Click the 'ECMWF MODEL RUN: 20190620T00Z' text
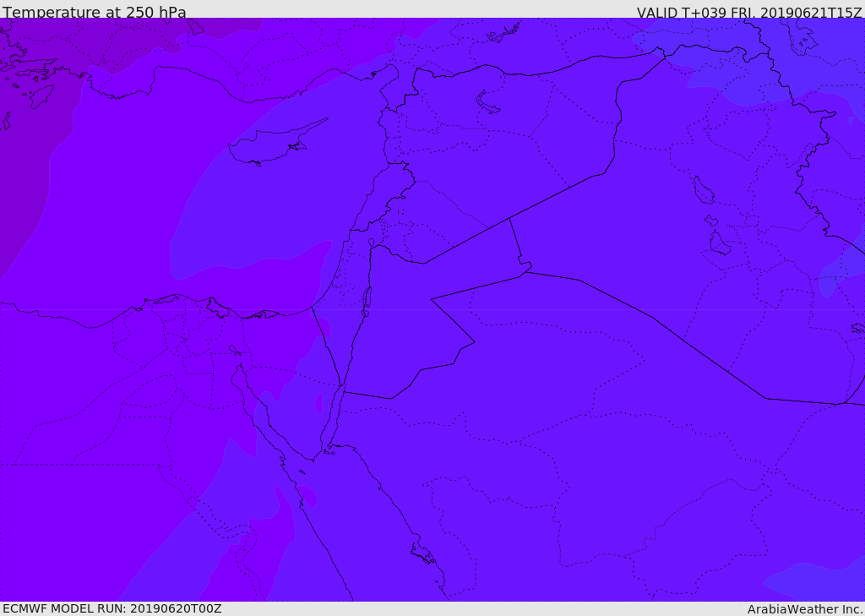The width and height of the screenshot is (865, 616). (x=112, y=608)
